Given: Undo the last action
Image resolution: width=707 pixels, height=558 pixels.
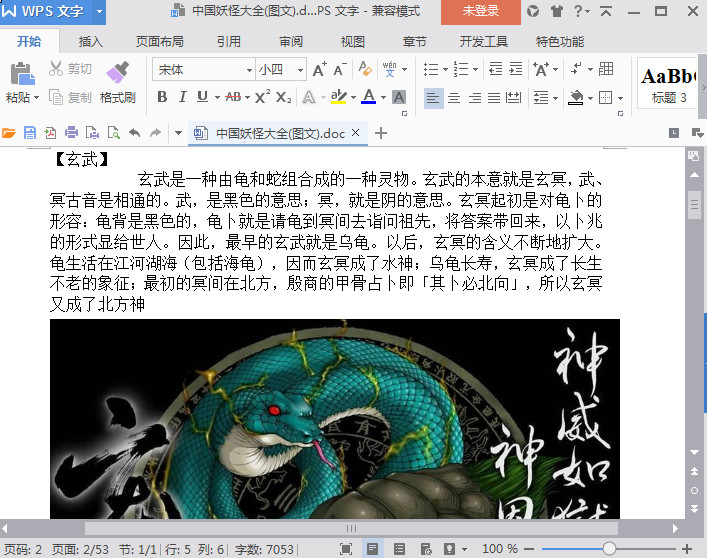Looking at the screenshot, I should point(134,133).
